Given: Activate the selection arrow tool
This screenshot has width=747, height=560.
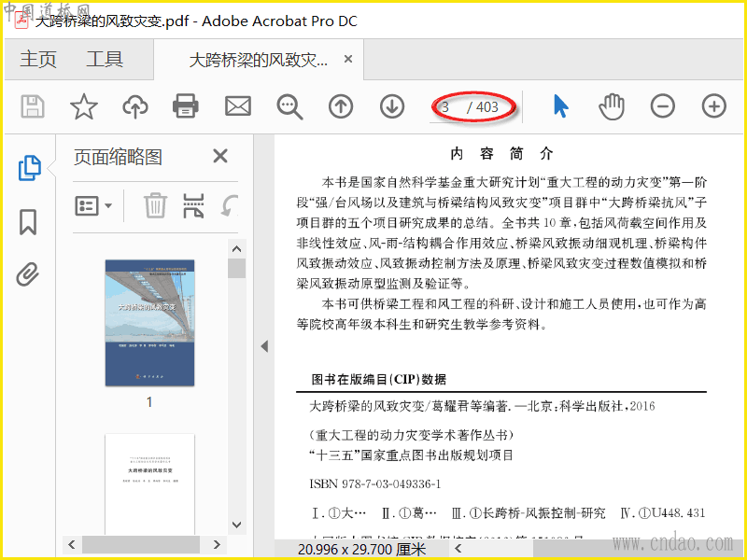Looking at the screenshot, I should click(x=561, y=105).
